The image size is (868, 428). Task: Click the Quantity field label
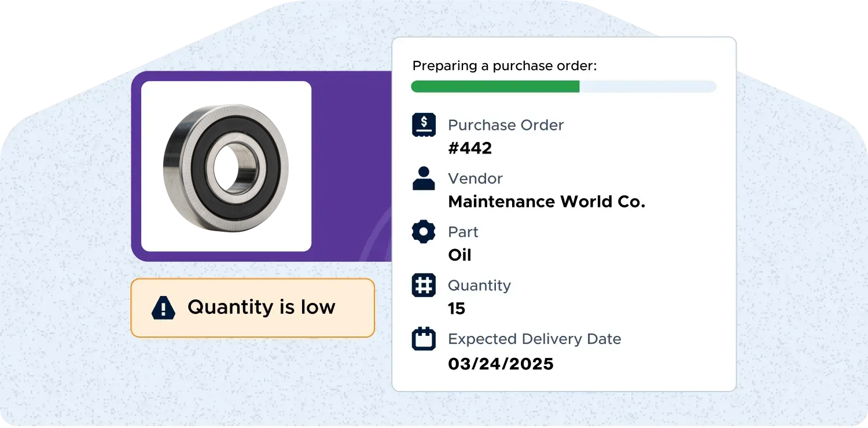479,286
